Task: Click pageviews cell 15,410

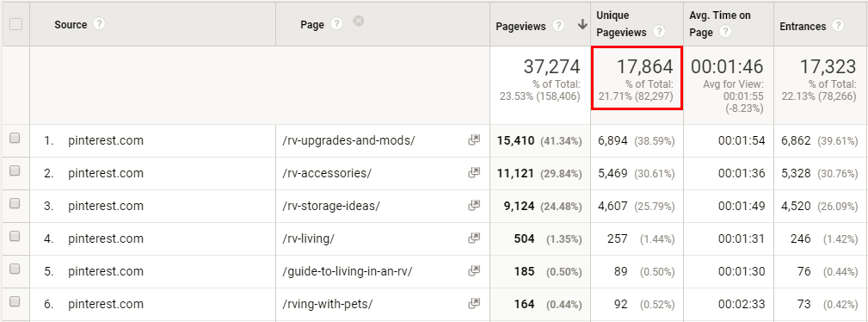Action: click(515, 141)
